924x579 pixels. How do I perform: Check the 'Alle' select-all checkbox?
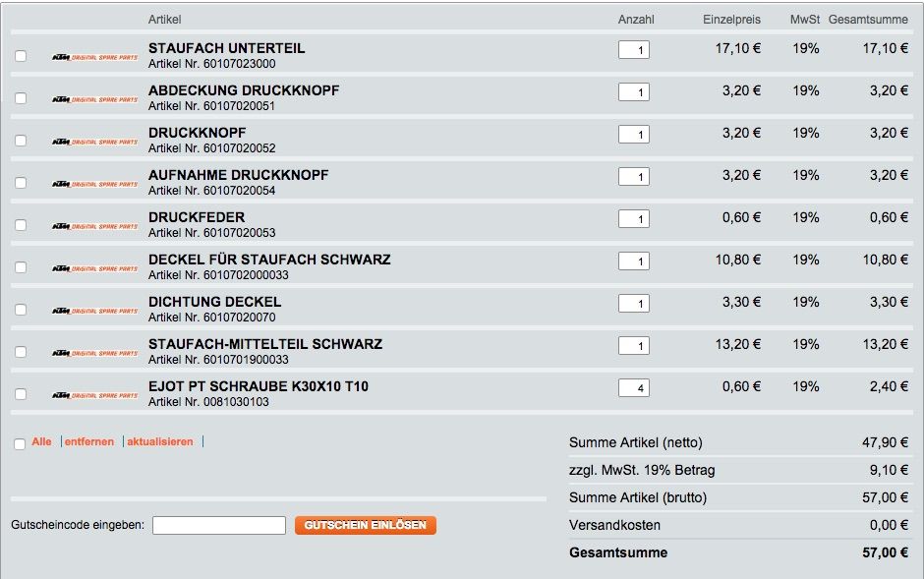[21, 444]
